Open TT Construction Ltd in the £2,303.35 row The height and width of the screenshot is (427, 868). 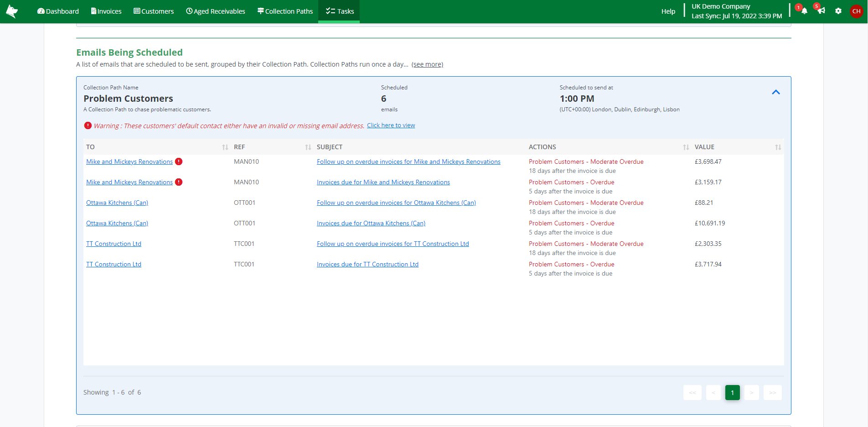(114, 244)
